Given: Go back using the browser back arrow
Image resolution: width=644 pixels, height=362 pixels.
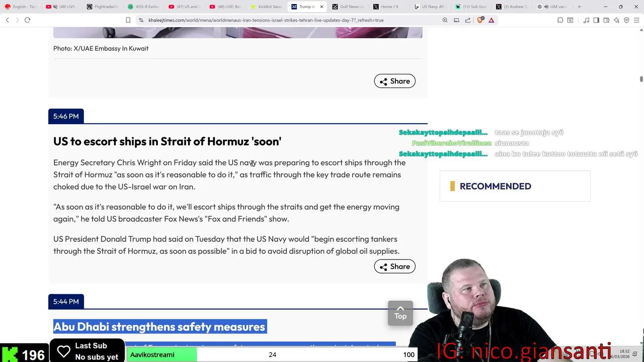Looking at the screenshot, I should pos(7,20).
